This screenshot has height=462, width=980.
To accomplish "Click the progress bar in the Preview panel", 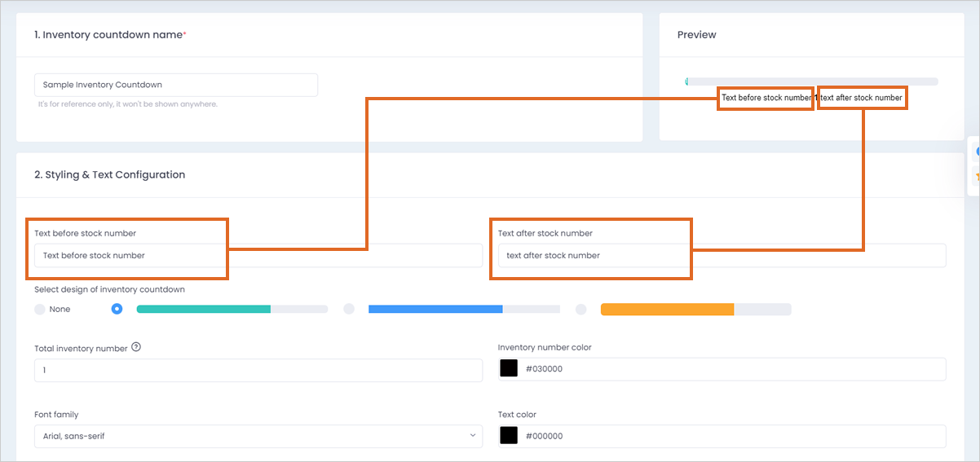I will click(812, 81).
